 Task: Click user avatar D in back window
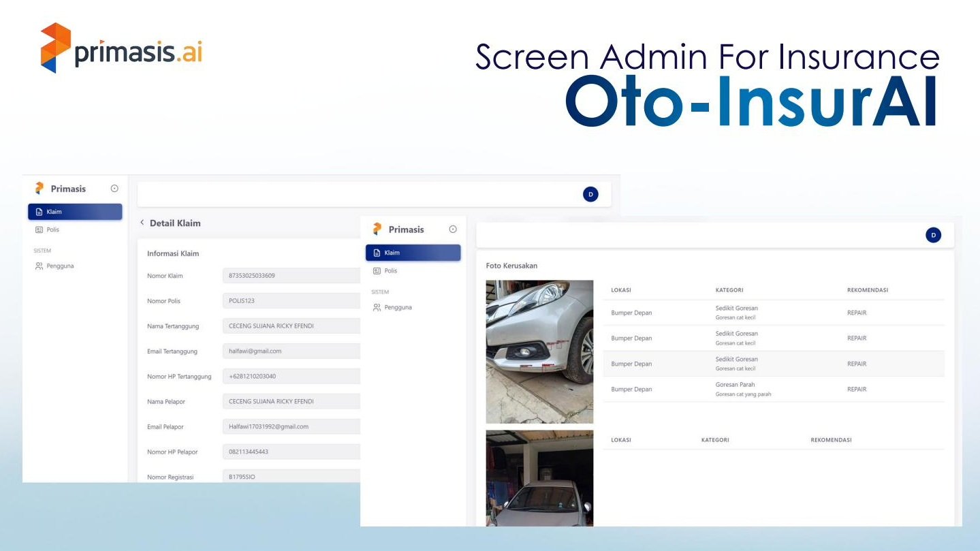(590, 194)
